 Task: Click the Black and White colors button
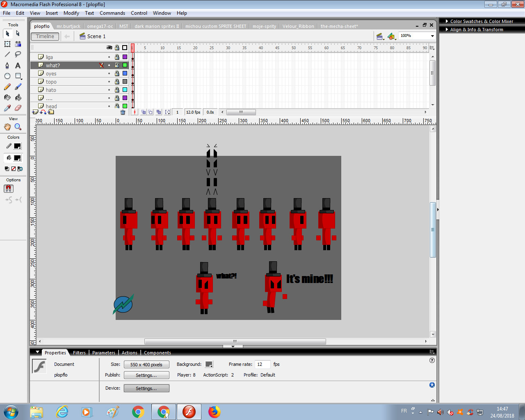(7, 169)
